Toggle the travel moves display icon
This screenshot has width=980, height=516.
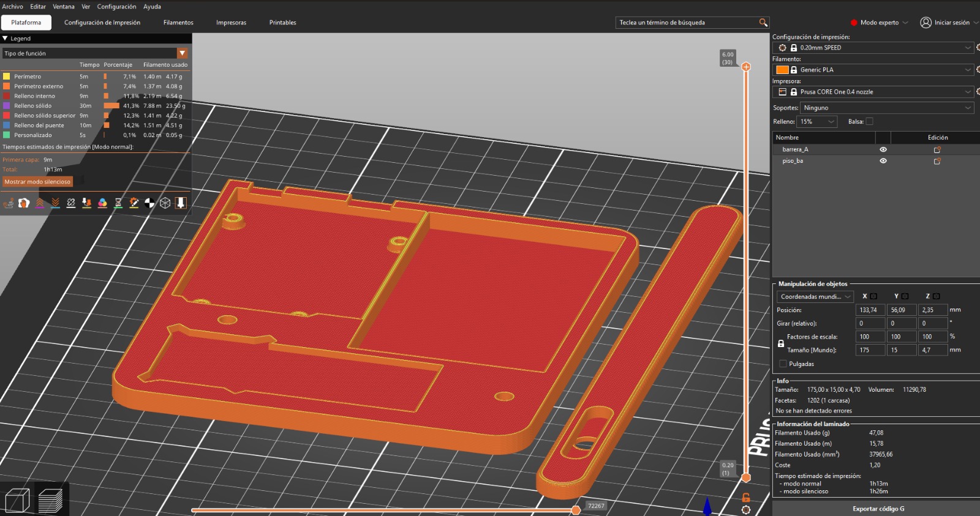(x=8, y=203)
